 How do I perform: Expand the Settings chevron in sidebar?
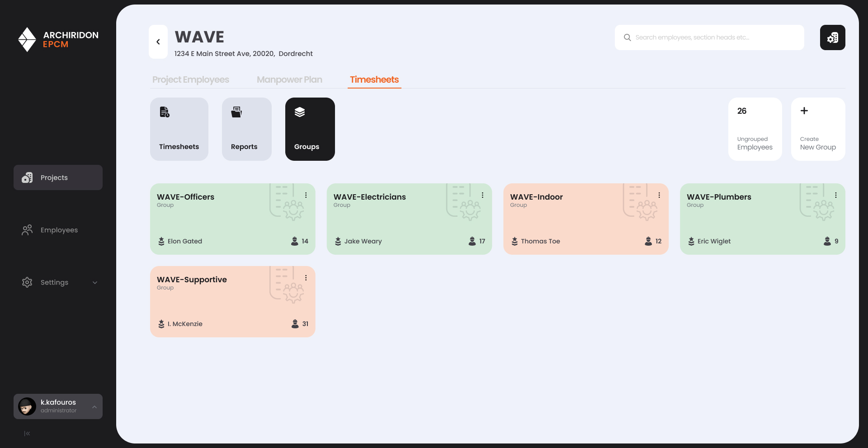[95, 283]
